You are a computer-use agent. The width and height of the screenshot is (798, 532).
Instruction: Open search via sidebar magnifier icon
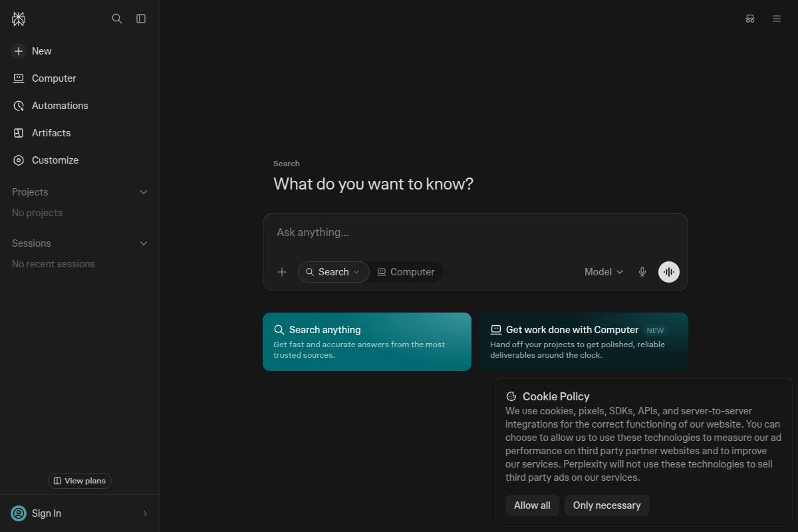point(117,19)
